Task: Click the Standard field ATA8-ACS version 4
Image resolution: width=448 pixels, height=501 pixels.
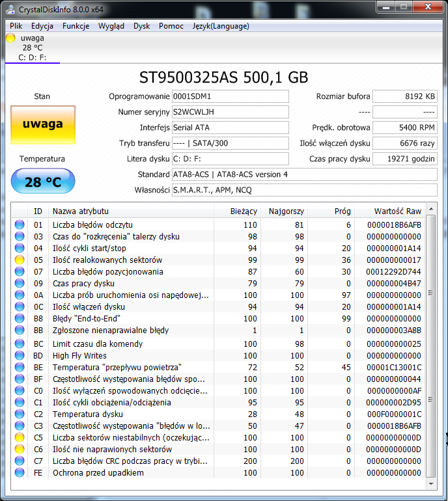Action: 305,174
